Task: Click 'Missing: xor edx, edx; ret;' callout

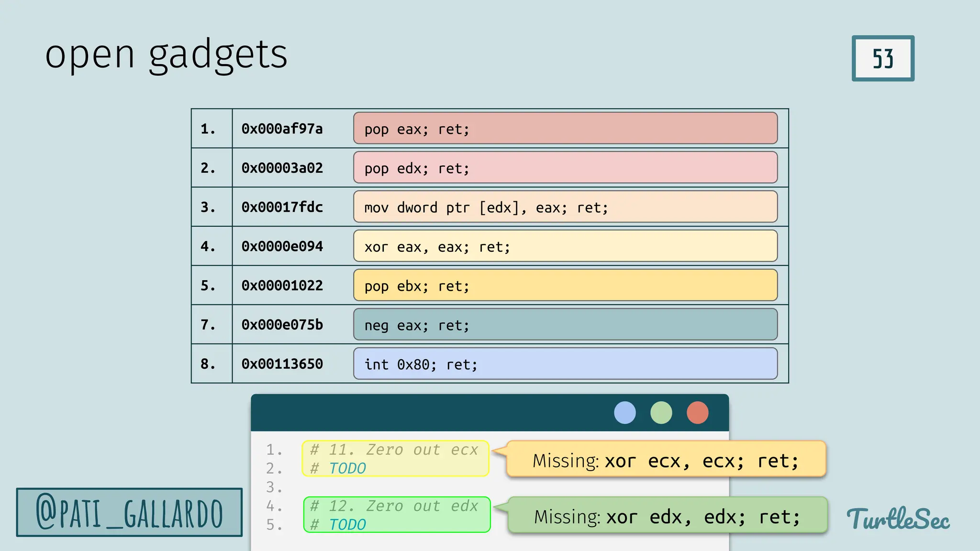Action: point(668,516)
